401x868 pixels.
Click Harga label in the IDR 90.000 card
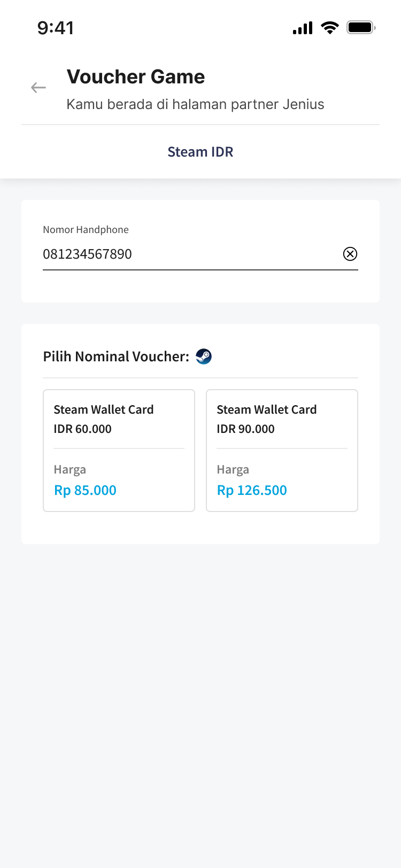[233, 470]
